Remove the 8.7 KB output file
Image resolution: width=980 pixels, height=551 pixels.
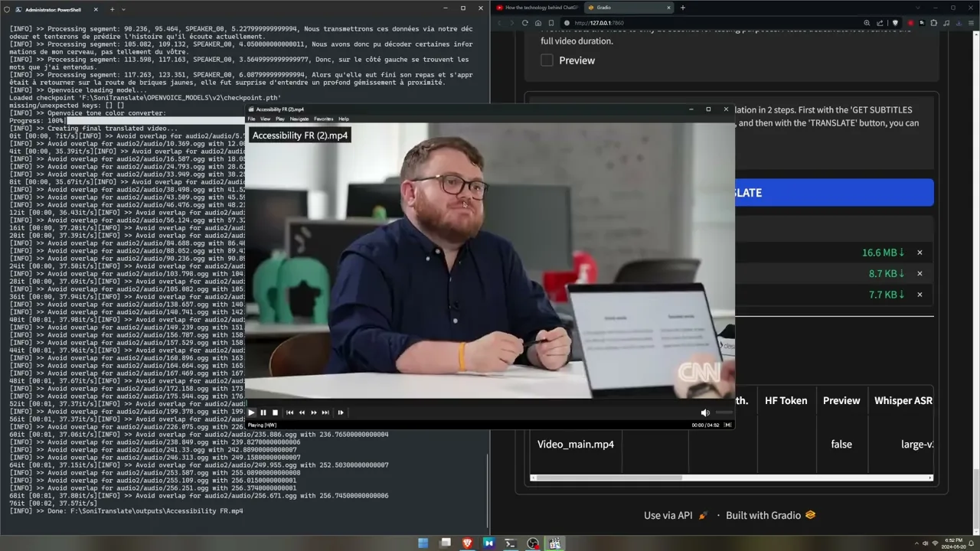click(920, 273)
